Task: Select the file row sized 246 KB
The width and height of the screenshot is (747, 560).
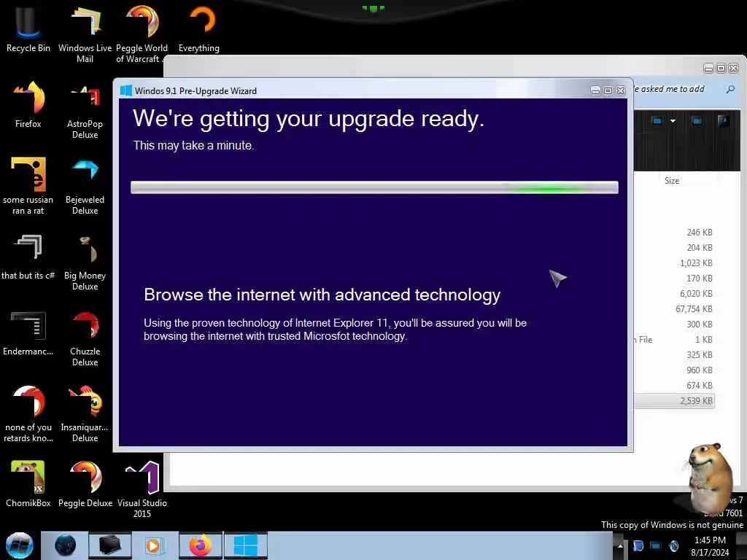Action: (673, 233)
